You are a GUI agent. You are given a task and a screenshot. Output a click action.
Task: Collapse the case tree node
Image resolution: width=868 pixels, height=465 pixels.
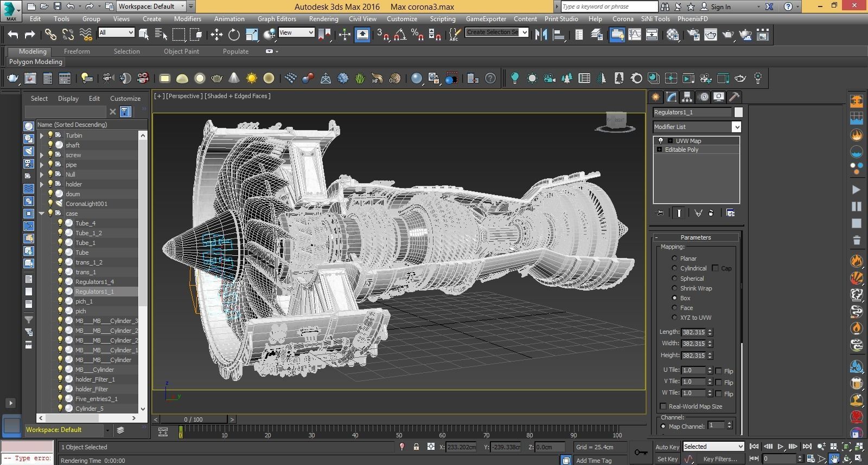tap(41, 214)
